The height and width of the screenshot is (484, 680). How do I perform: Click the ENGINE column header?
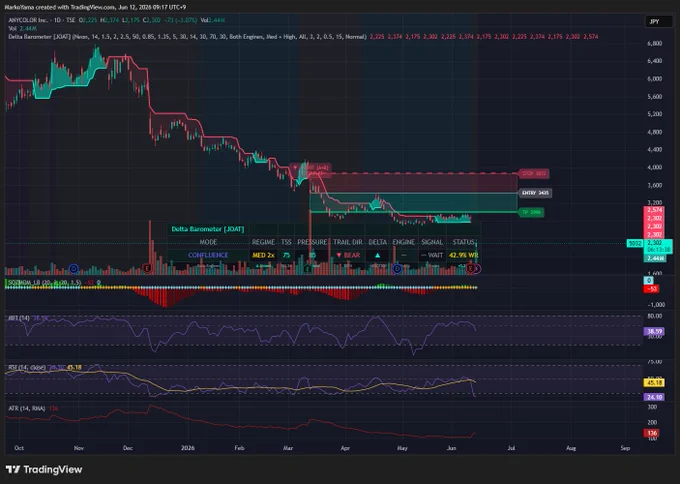click(403, 242)
